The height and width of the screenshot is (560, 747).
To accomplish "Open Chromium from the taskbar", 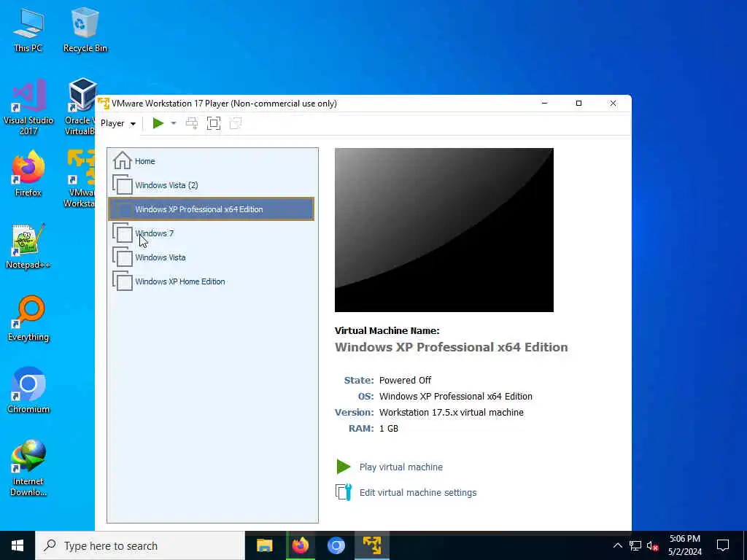I will coord(336,545).
